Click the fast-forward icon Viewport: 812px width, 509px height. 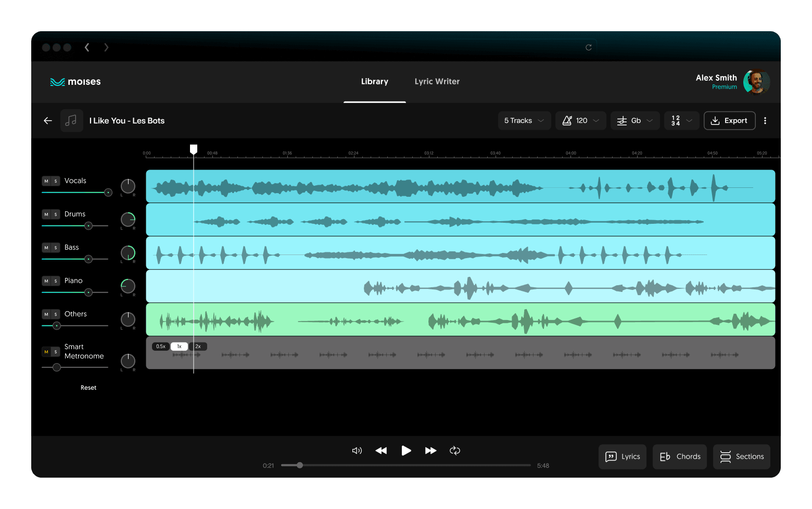tap(430, 451)
